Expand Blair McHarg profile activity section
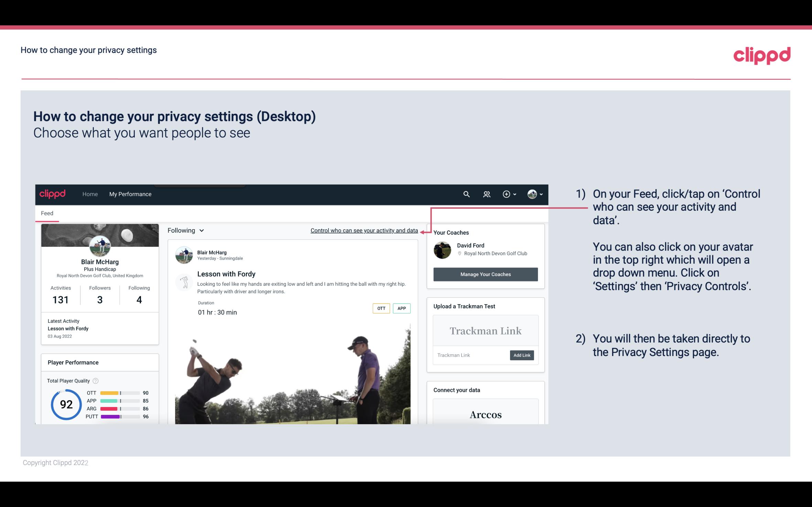The width and height of the screenshot is (812, 507). (60, 294)
